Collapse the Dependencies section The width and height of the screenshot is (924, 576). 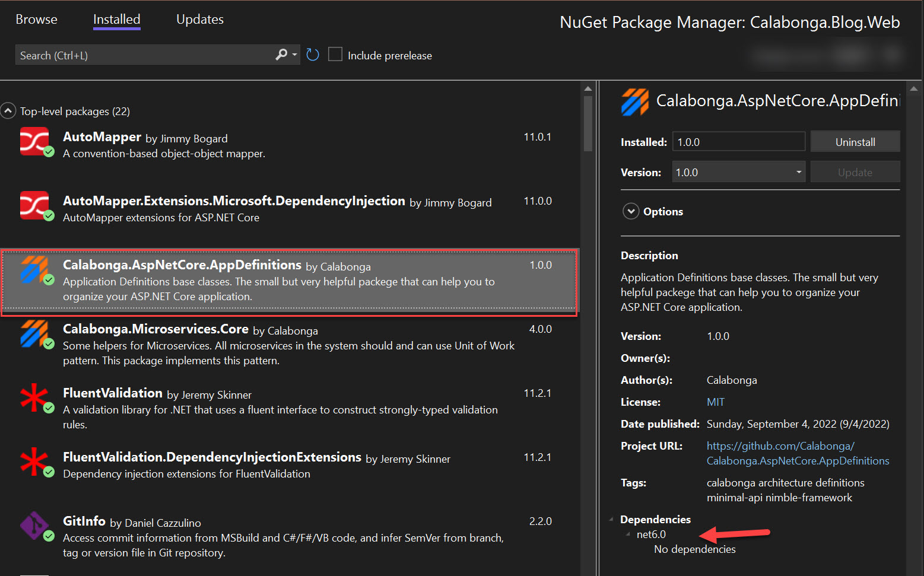click(x=611, y=519)
